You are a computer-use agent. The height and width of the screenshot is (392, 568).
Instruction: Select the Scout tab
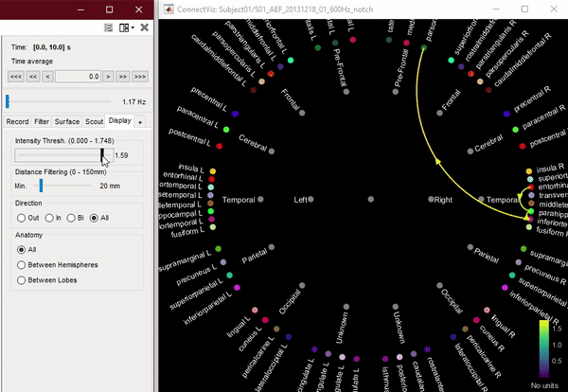click(94, 121)
